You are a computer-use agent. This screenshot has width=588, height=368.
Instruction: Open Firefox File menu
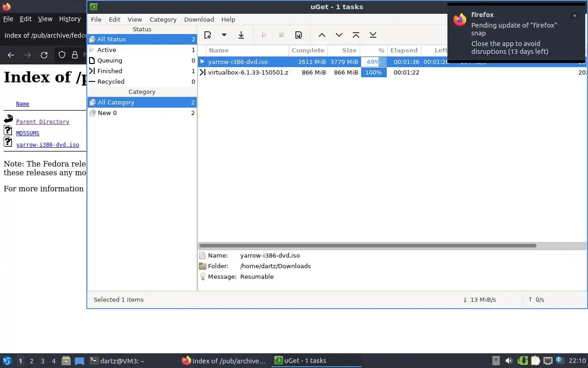click(8, 19)
